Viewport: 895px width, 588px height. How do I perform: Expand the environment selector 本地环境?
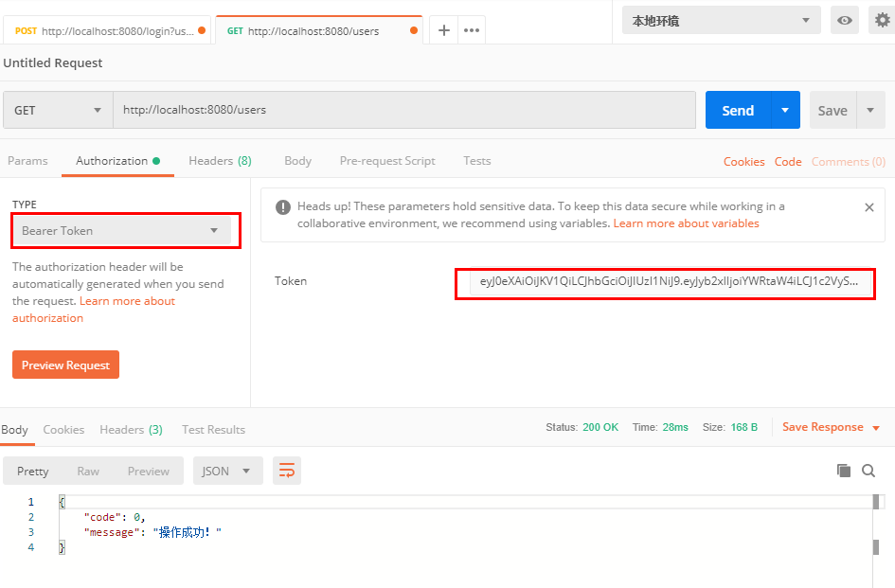click(721, 21)
